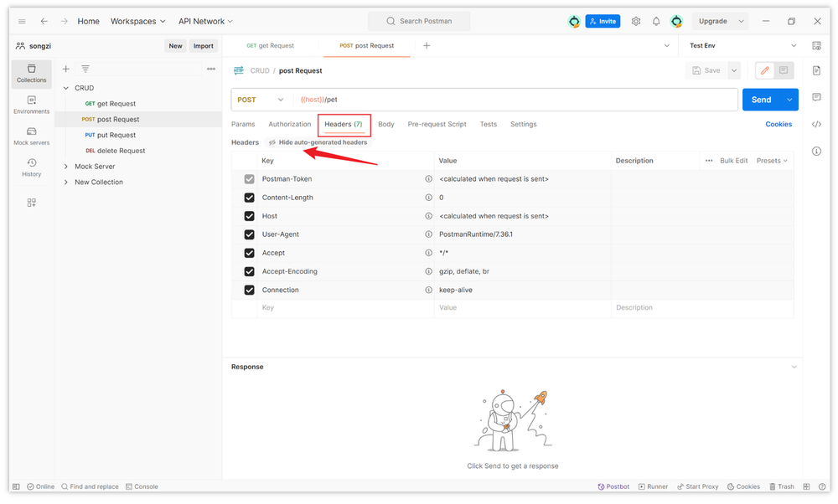Screen dimensions: 838x504
Task: Select put Request in the CRUD collection
Action: tap(116, 135)
